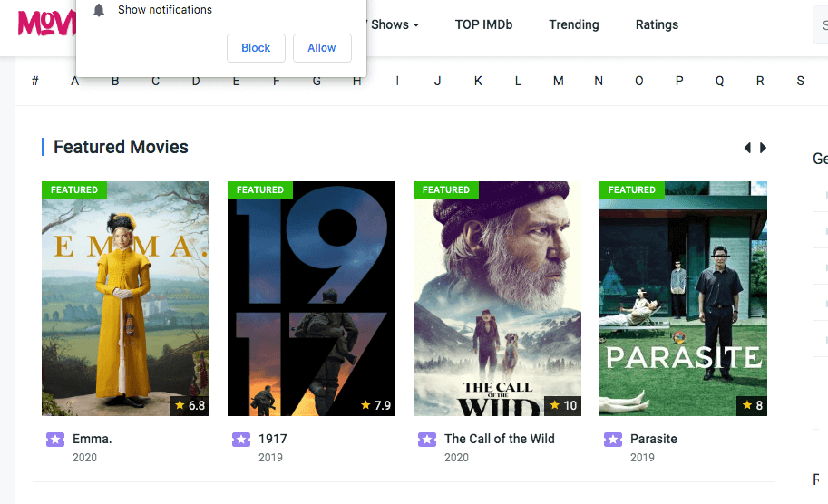Click The Call of the Wild title
The image size is (828, 504).
click(x=499, y=439)
